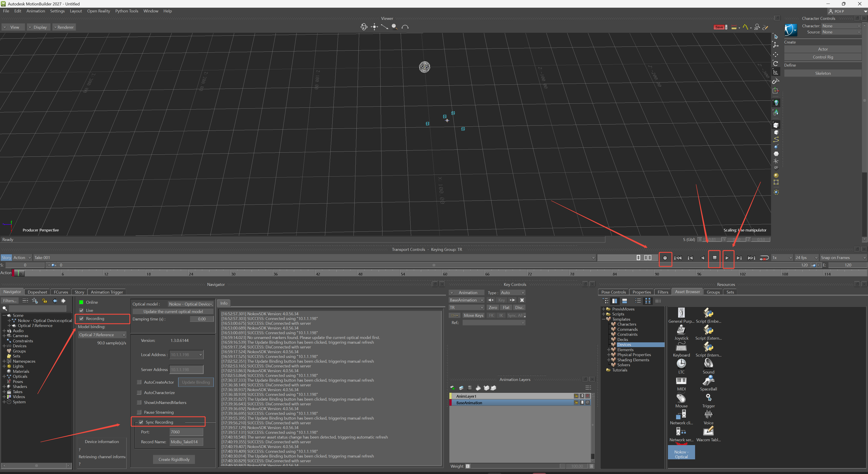Click the Record Name input field

186,442
